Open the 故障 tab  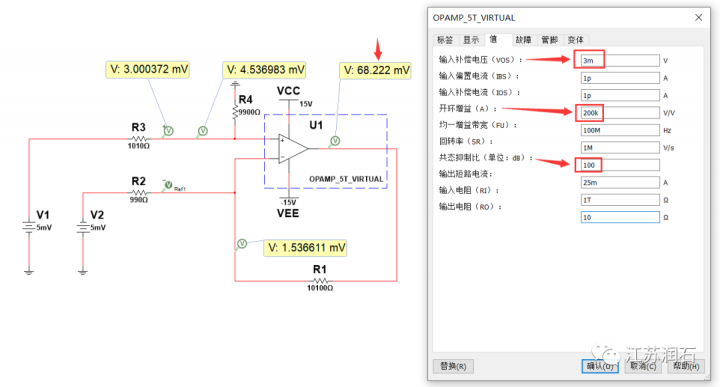point(523,40)
